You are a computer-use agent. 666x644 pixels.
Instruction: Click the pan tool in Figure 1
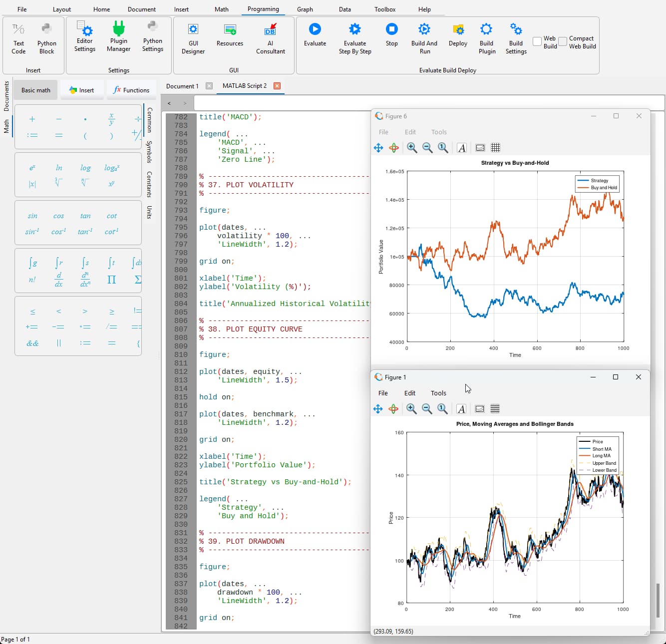click(x=378, y=409)
